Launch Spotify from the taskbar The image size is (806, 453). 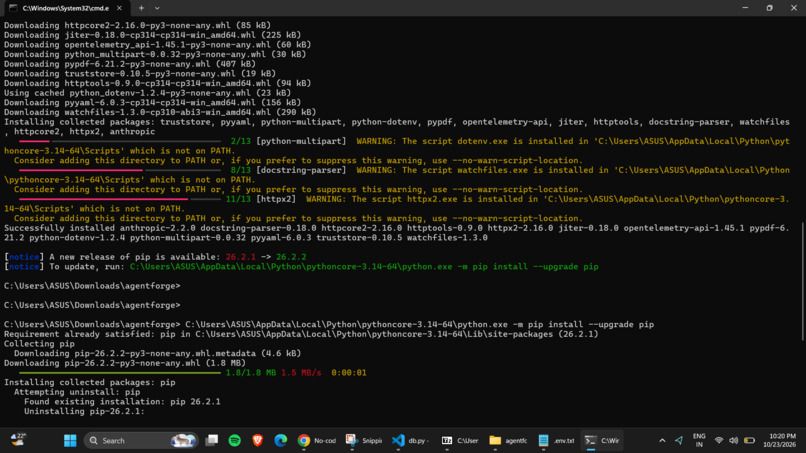pyautogui.click(x=234, y=440)
